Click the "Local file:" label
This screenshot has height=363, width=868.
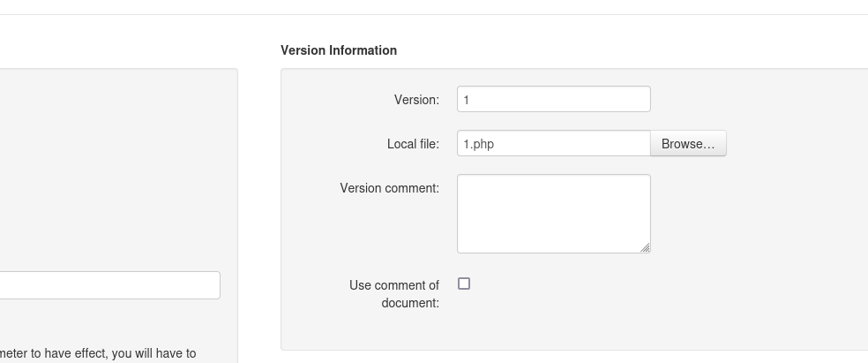pyautogui.click(x=413, y=144)
